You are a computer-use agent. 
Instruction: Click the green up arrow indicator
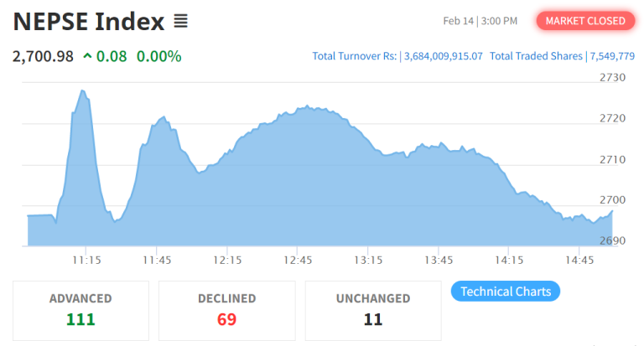coord(87,56)
